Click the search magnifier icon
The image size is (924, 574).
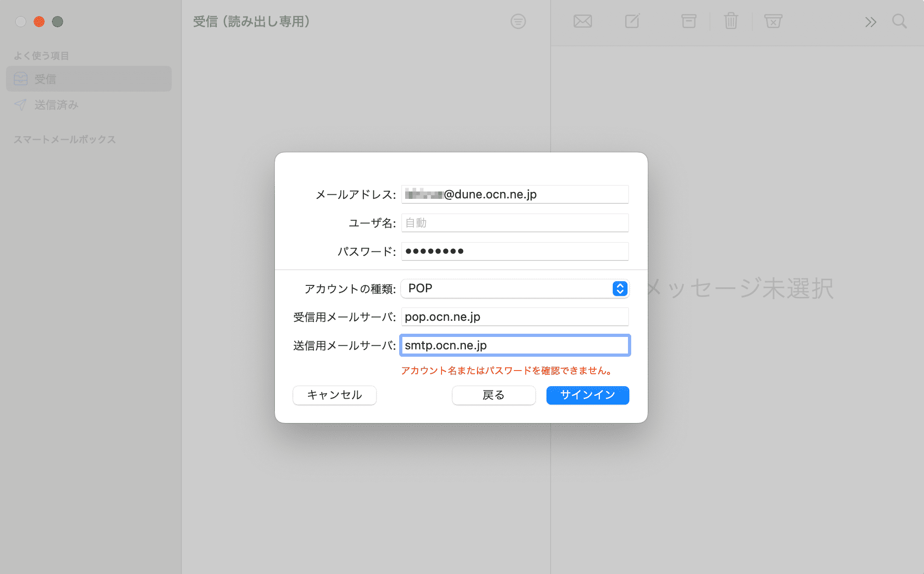tap(899, 21)
